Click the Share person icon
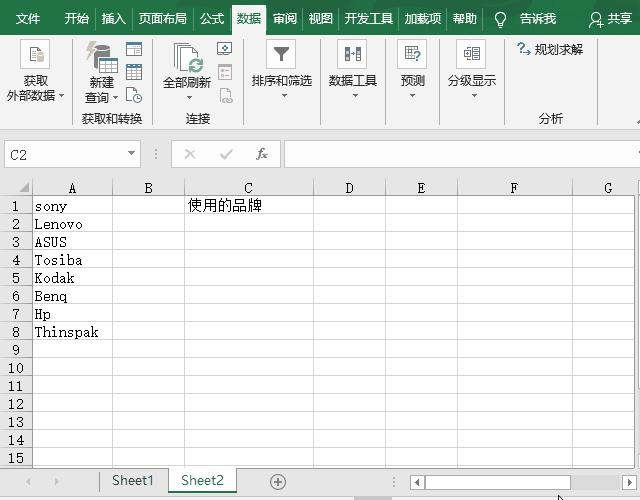This screenshot has height=500, width=640. pos(596,19)
